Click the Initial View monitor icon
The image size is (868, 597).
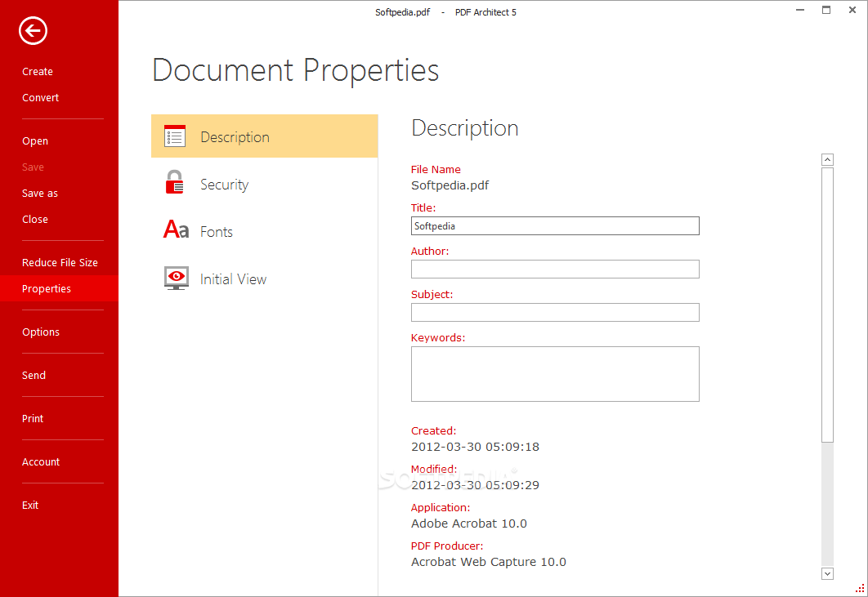pos(176,278)
